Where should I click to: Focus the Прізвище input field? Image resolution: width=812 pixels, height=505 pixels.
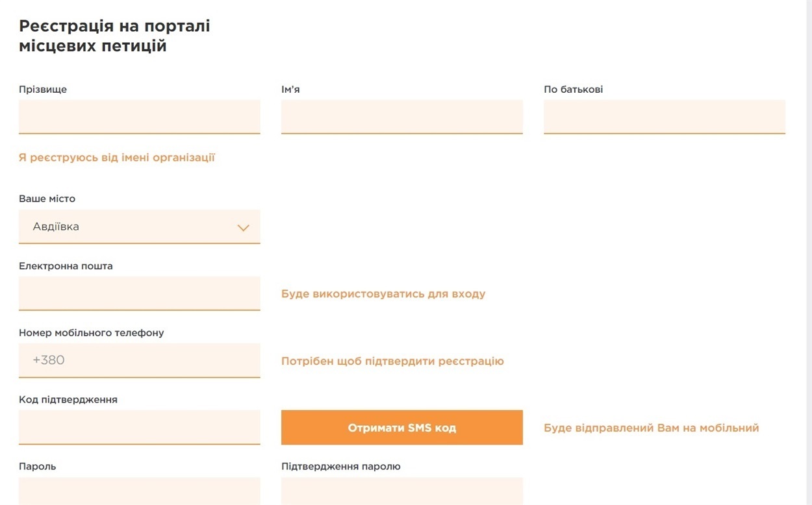coord(140,117)
